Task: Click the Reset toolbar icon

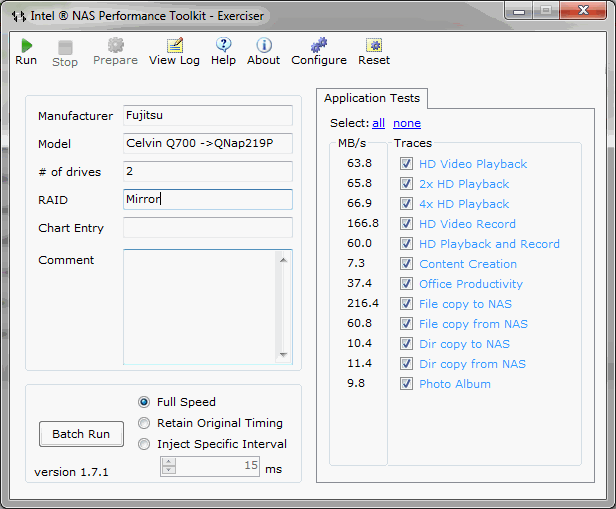Action: [x=374, y=45]
